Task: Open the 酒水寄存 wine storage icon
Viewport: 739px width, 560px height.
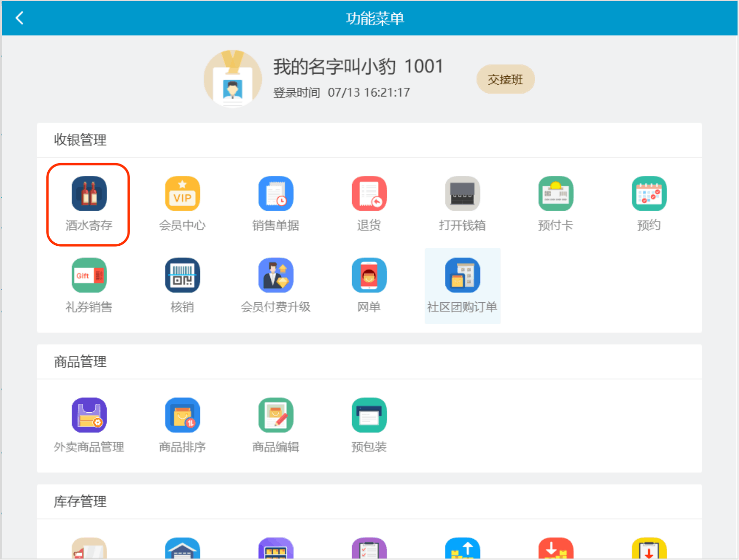Action: pyautogui.click(x=89, y=194)
